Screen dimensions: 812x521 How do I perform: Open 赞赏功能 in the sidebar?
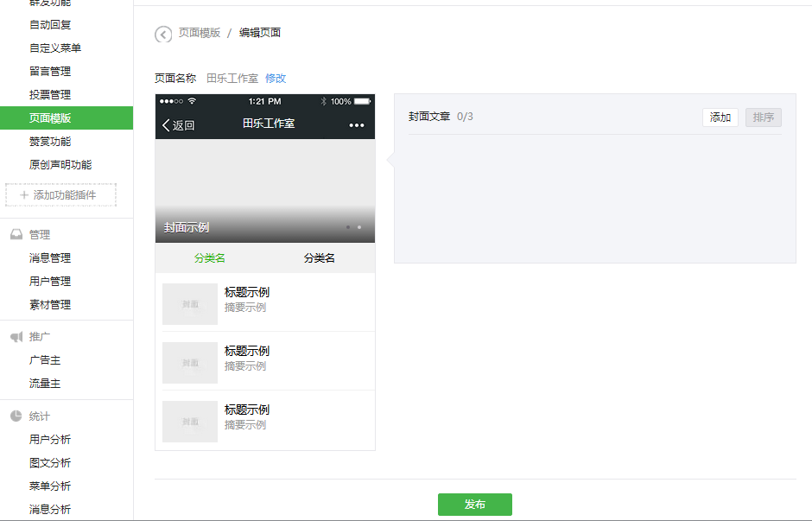pyautogui.click(x=50, y=142)
